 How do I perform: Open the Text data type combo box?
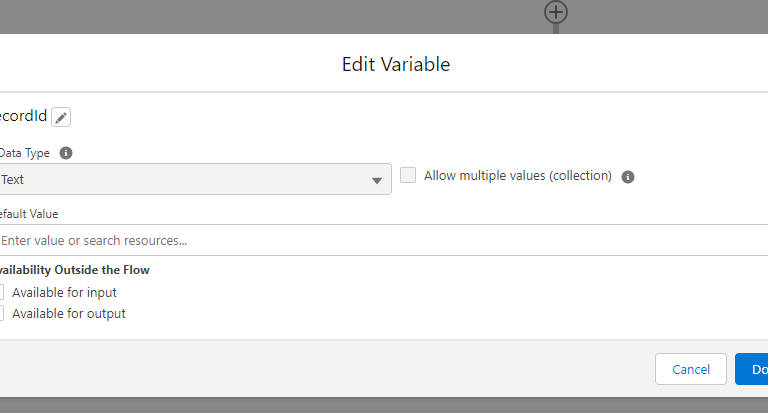pos(190,180)
